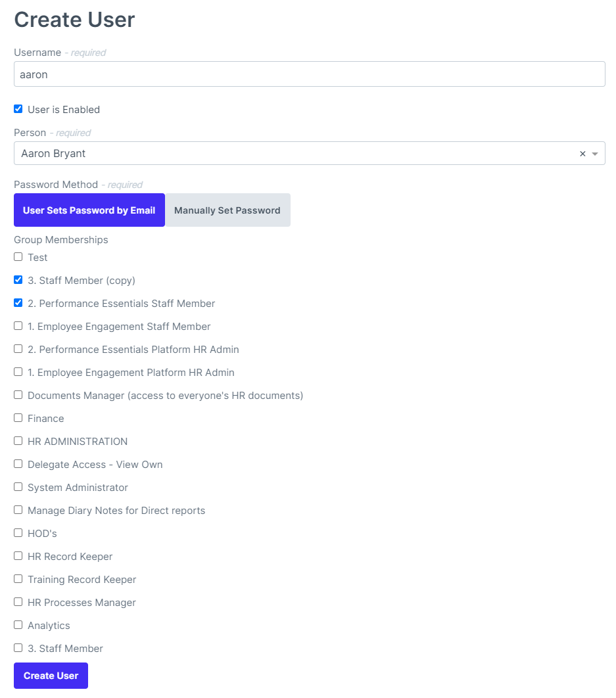This screenshot has height=698, width=616.
Task: Enable the "Analytics" group membership
Action: point(18,624)
